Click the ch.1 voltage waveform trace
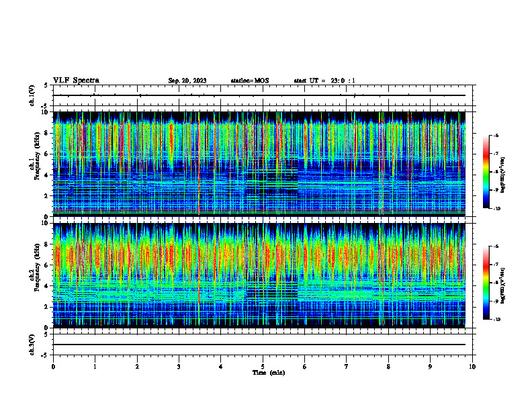The image size is (532, 411). (259, 95)
